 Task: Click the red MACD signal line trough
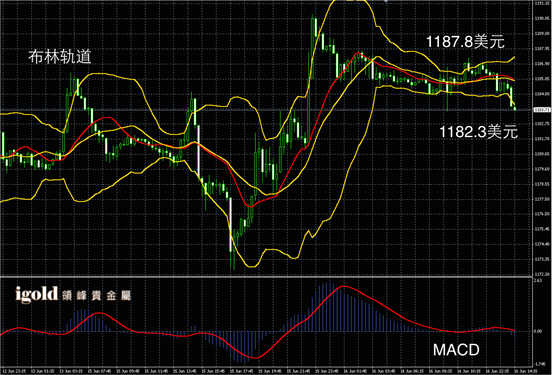[256, 358]
